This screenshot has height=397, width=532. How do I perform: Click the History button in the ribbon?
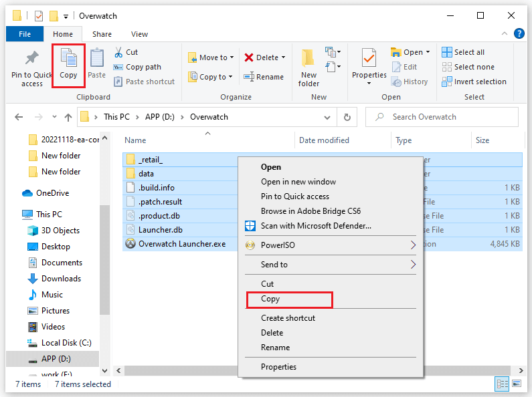410,82
